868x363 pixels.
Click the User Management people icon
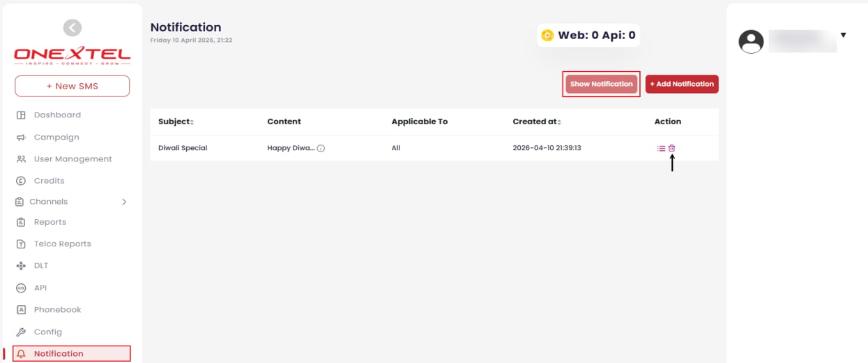pos(21,159)
